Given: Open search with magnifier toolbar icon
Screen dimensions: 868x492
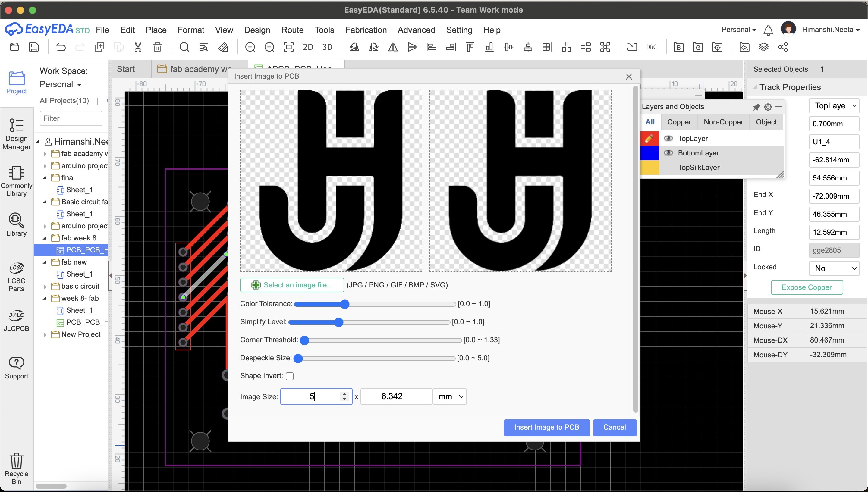Looking at the screenshot, I should (x=184, y=47).
